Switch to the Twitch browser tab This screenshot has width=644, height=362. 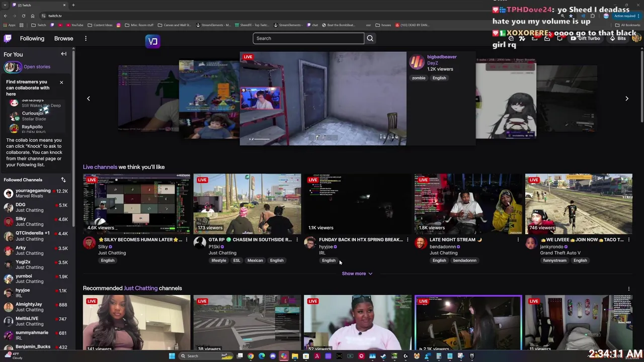39,5
